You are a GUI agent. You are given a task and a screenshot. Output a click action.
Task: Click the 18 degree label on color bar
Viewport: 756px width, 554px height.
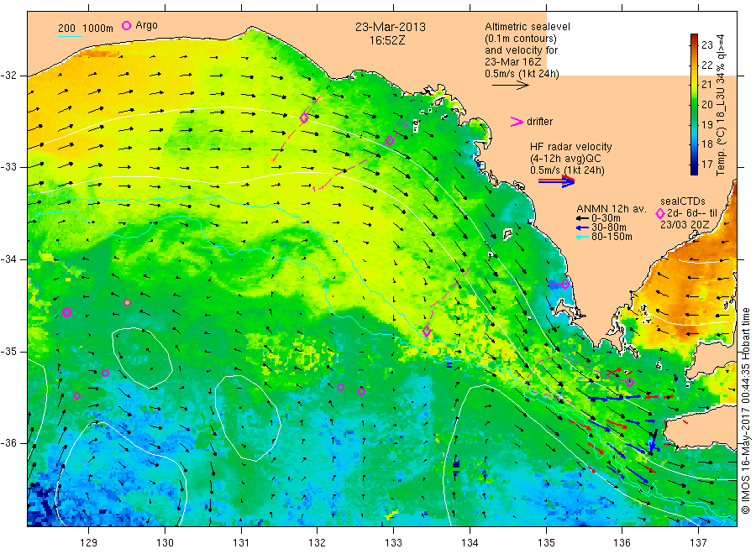(x=706, y=144)
